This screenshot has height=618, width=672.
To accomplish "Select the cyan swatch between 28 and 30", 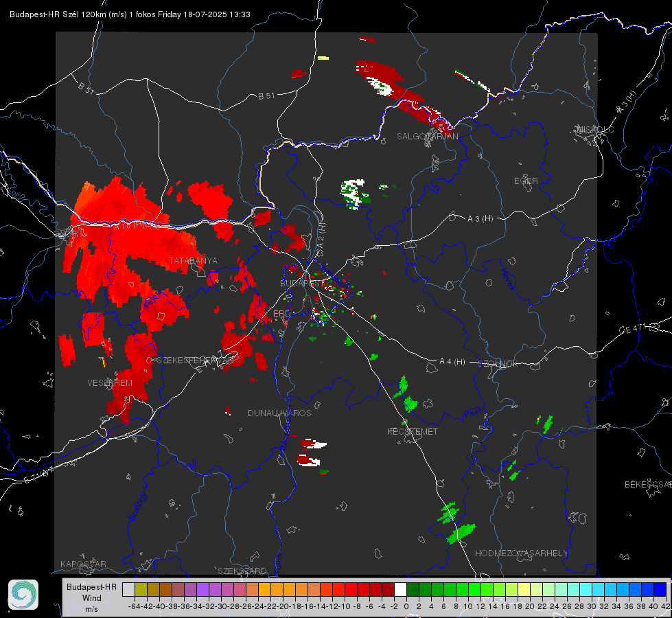I will [586, 589].
